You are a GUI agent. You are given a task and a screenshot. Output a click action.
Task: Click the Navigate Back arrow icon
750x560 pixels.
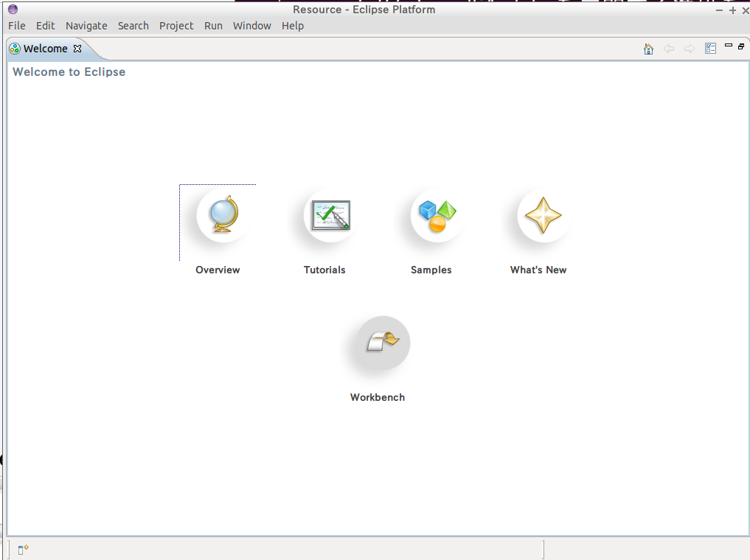669,49
